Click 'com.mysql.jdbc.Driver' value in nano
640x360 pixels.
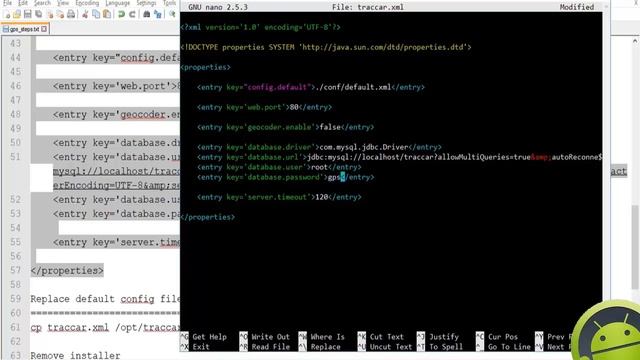click(364, 147)
